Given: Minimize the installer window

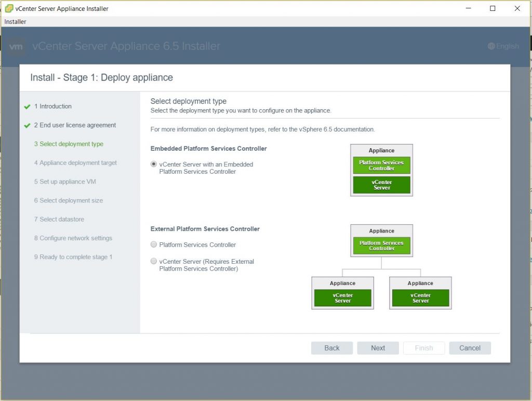Looking at the screenshot, I should [469, 8].
